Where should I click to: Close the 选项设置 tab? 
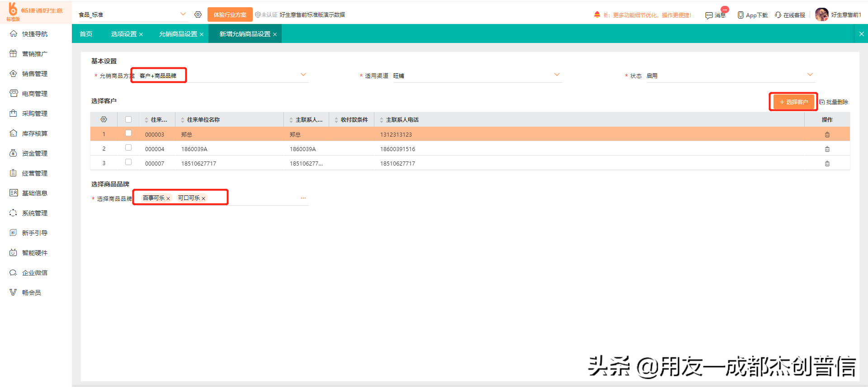[x=141, y=34]
